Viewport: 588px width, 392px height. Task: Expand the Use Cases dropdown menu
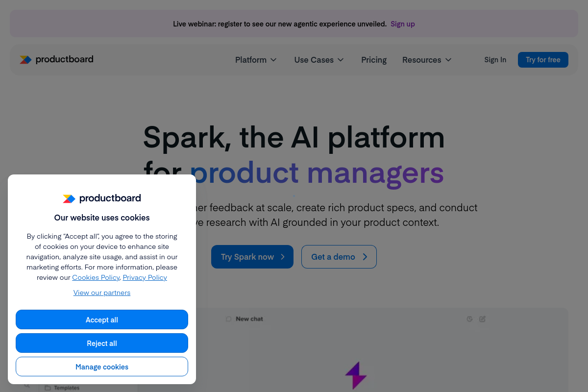pos(319,60)
